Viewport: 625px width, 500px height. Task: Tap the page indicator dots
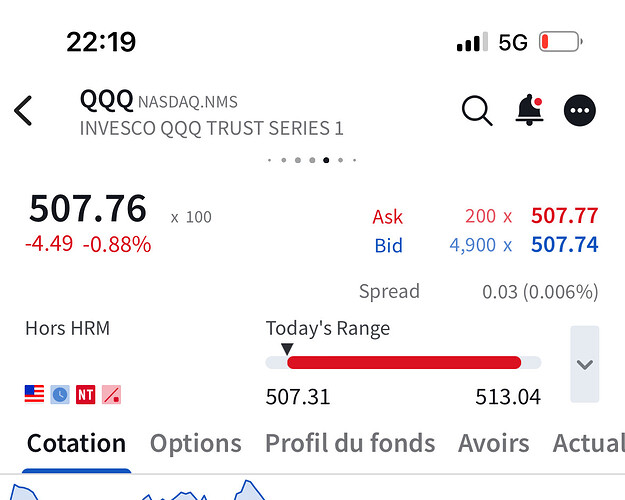[312, 160]
